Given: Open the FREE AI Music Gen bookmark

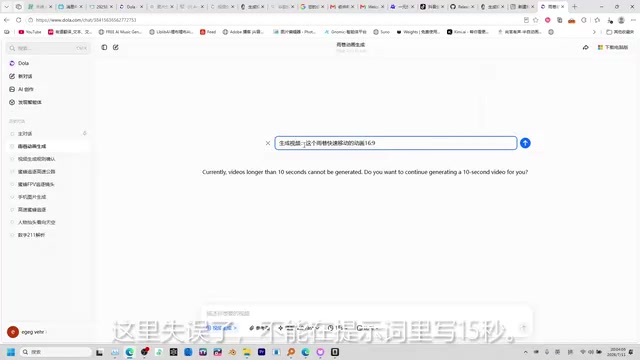Looking at the screenshot, I should 120,32.
